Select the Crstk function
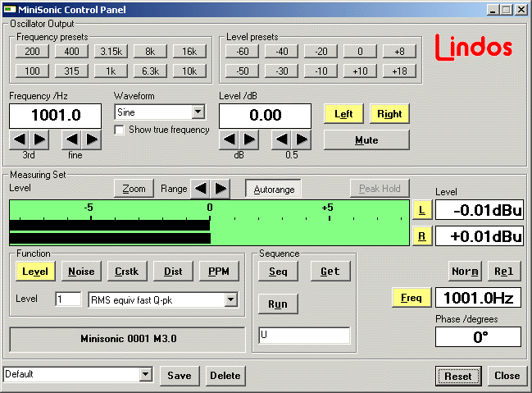Viewport: 532px width, 393px height. [127, 272]
